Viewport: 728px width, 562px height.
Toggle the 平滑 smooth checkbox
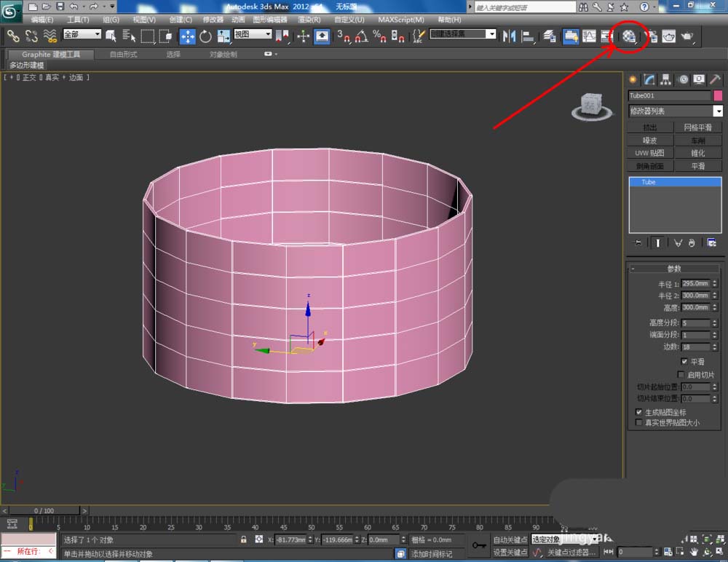[684, 361]
